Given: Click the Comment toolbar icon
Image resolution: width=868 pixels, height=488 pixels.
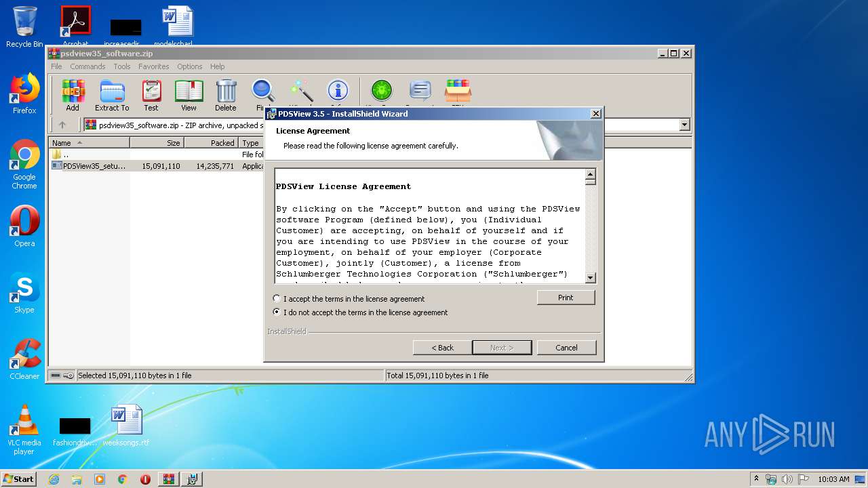Looking at the screenshot, I should click(420, 91).
